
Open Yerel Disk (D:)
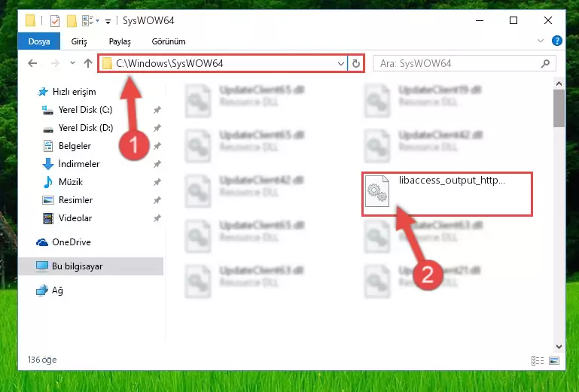78,128
